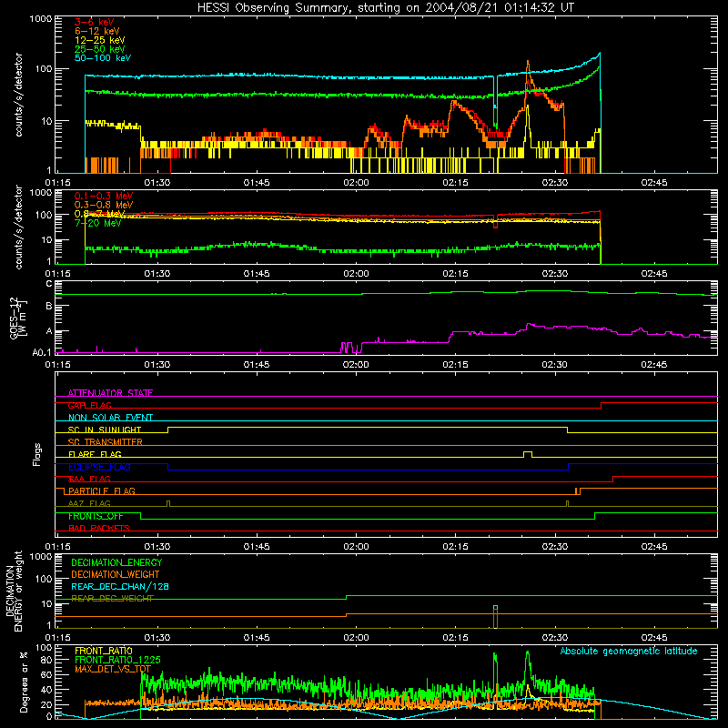
Task: Select the BAD_PACKETS flag label
Action: pyautogui.click(x=99, y=529)
